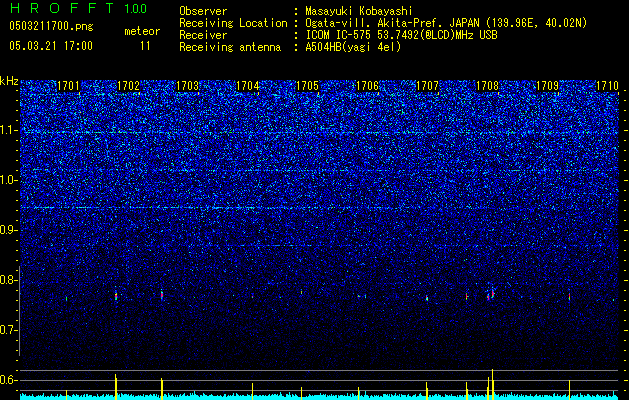Viewport: 629px width, 400px height.
Task: Click the 0.9 kHz frequency label
Action: 8,230
